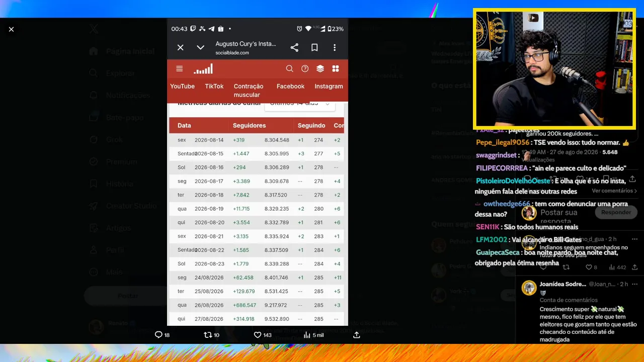Open Social Blade search magnifier
Screen dimensions: 644x362
(289, 69)
